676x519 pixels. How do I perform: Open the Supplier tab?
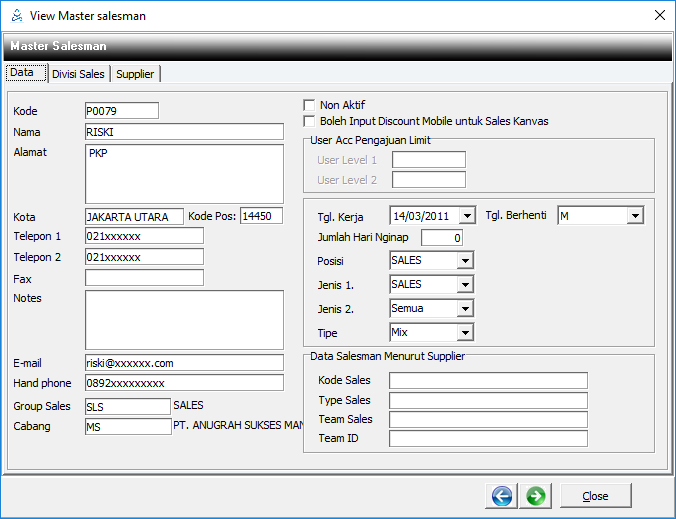pos(135,74)
